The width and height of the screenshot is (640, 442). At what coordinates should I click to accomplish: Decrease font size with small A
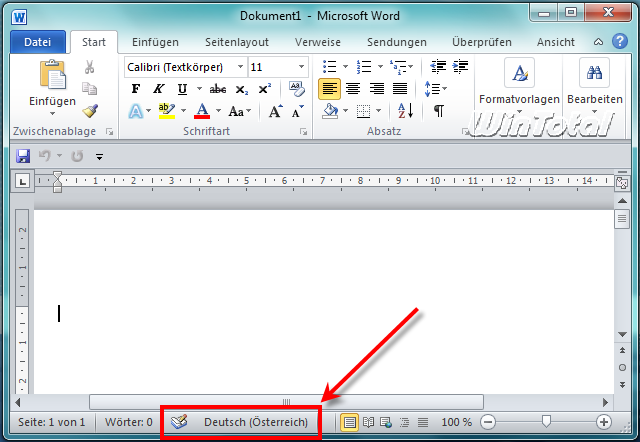298,111
